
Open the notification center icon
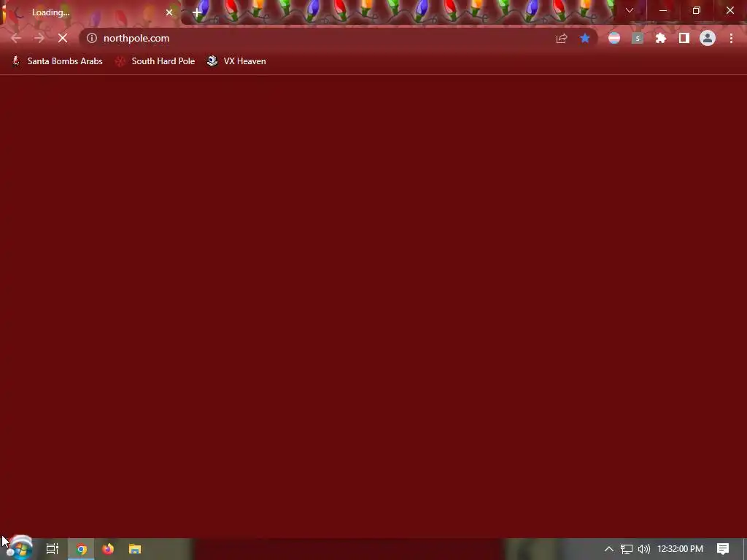click(x=723, y=549)
